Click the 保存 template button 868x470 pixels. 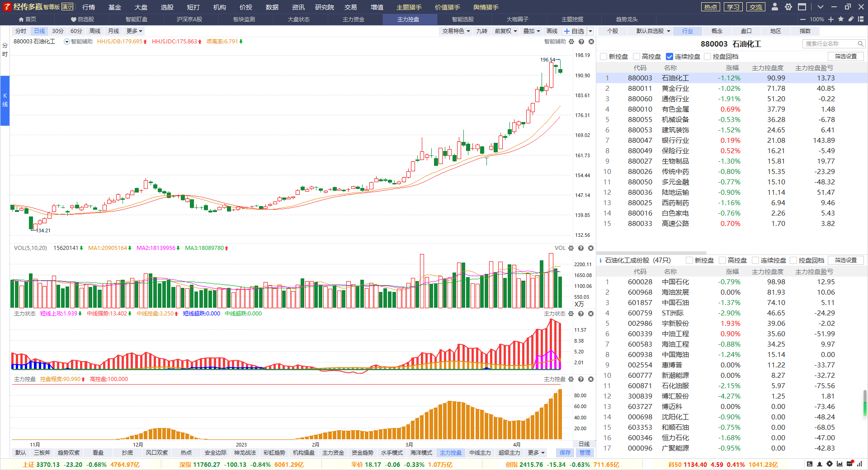point(565,453)
